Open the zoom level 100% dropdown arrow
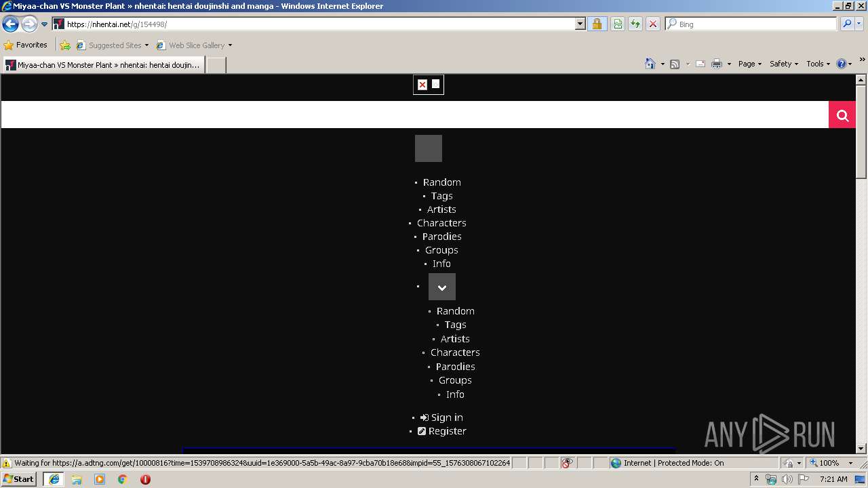Image resolution: width=868 pixels, height=488 pixels. click(x=850, y=463)
